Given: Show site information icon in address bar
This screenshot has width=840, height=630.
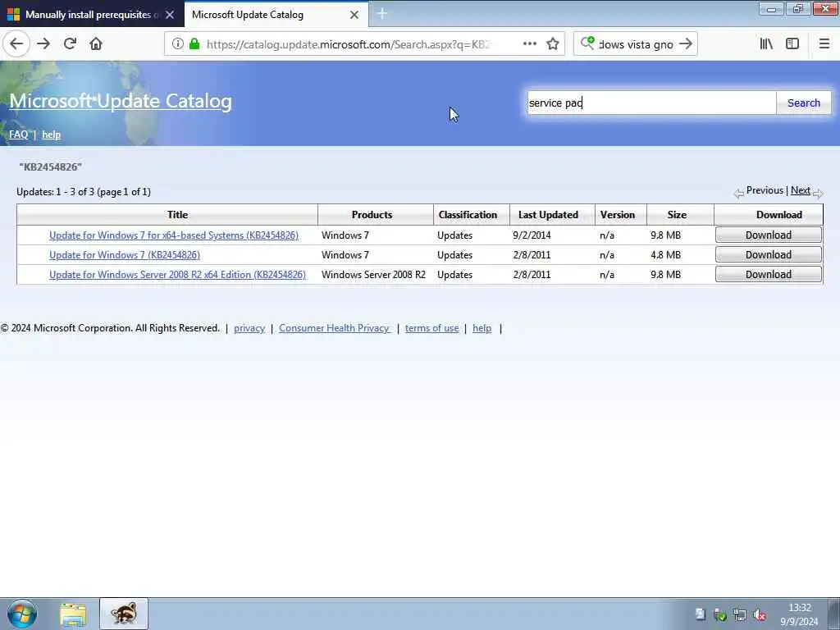Looking at the screenshot, I should pos(178,44).
